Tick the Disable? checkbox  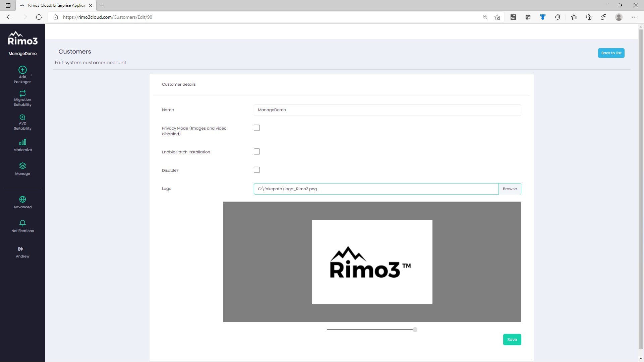257,170
